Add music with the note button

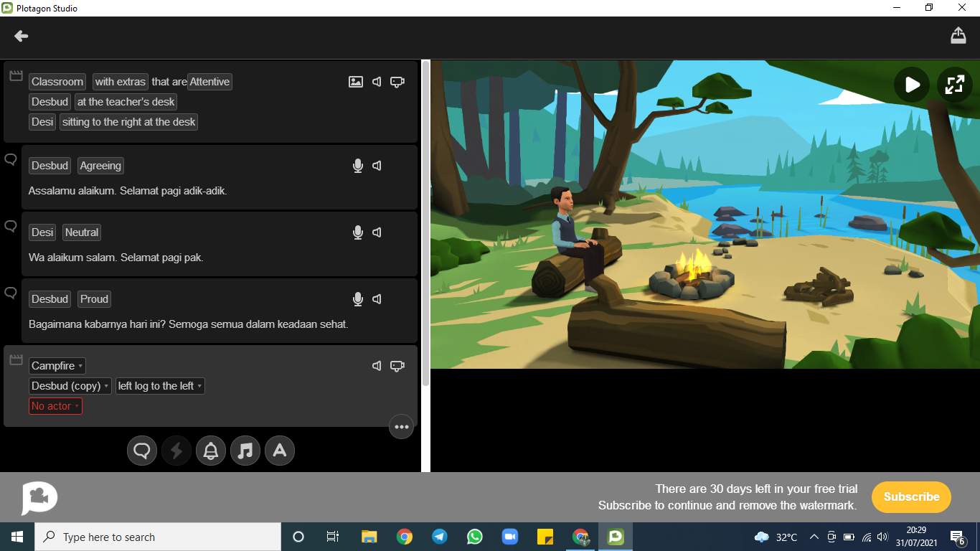(x=245, y=451)
